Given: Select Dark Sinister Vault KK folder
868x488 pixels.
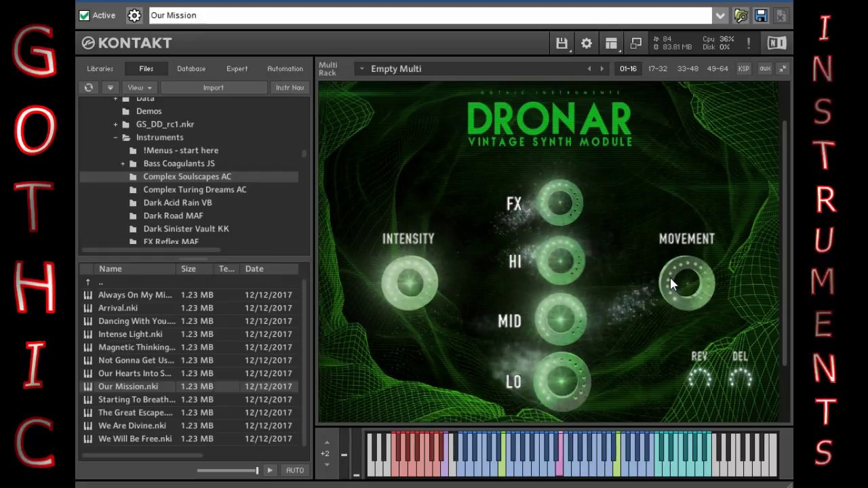Looking at the screenshot, I should [186, 228].
